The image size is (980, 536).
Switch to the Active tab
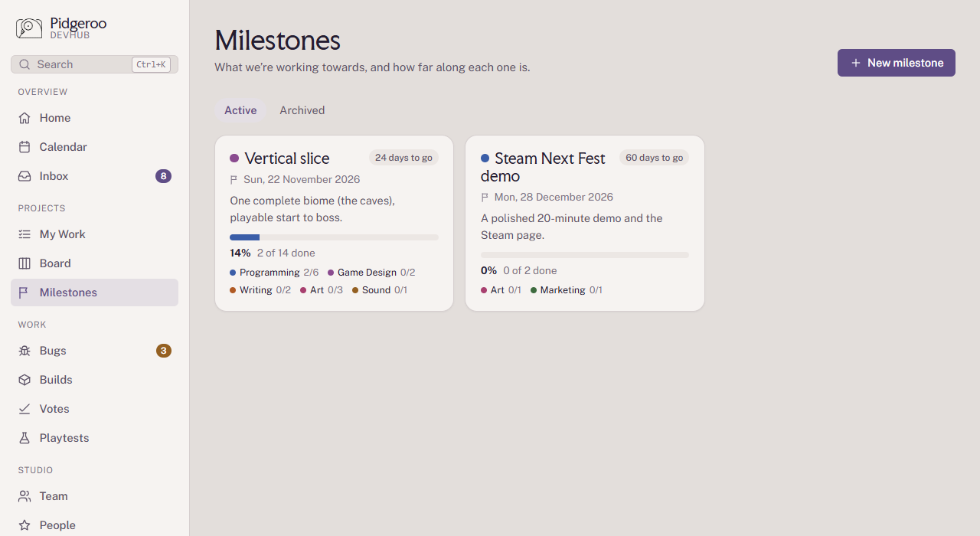pyautogui.click(x=240, y=110)
